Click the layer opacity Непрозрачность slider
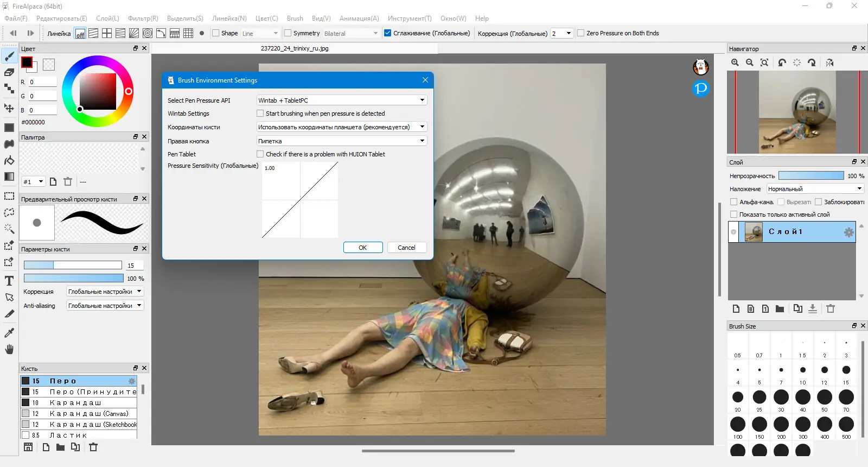Screen dimensions: 868x467 [811, 176]
